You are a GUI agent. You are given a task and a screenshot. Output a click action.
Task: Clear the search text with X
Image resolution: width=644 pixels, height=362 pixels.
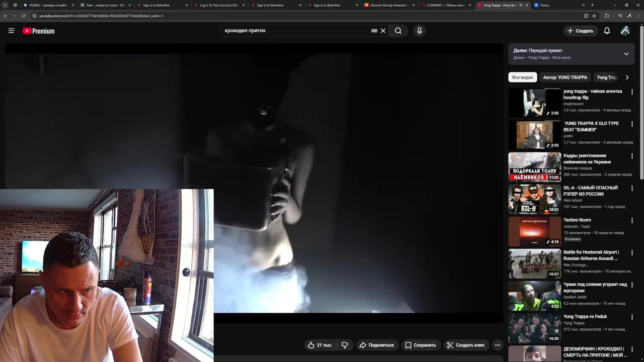point(383,31)
